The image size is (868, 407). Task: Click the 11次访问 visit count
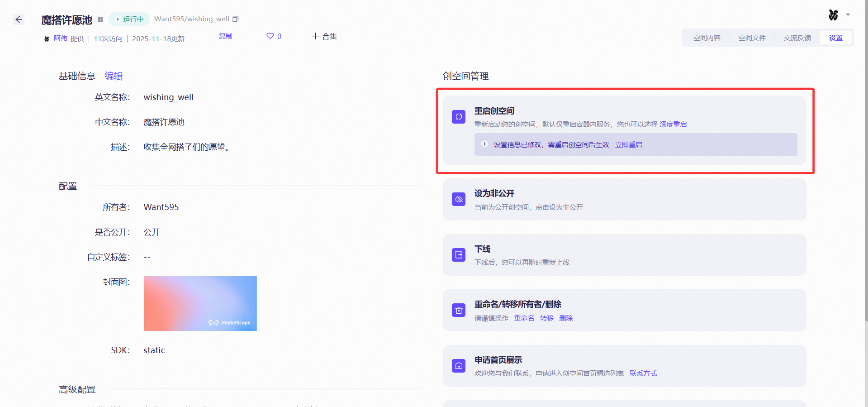108,39
